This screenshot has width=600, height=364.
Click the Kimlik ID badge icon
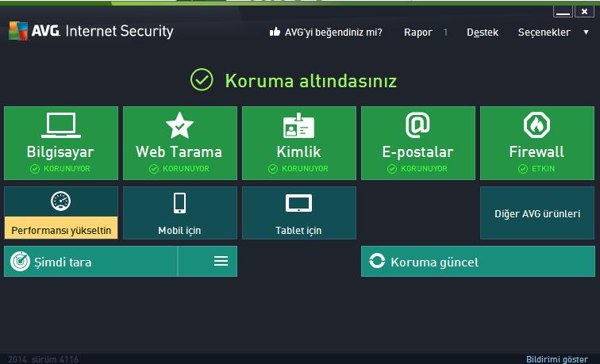point(299,125)
